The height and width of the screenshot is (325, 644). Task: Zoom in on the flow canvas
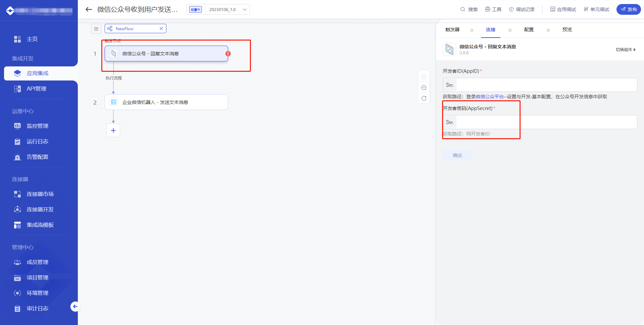click(424, 77)
